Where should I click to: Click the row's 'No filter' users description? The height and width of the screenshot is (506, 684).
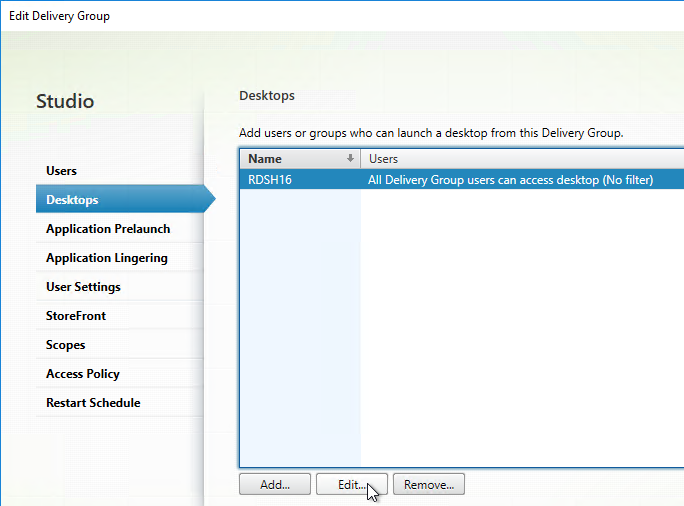pyautogui.click(x=510, y=180)
